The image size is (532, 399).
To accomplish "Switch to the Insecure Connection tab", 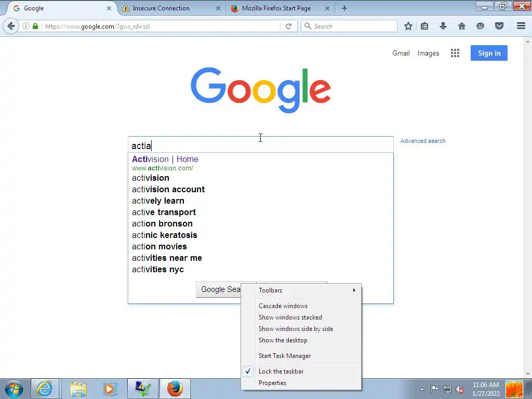I will coord(171,8).
